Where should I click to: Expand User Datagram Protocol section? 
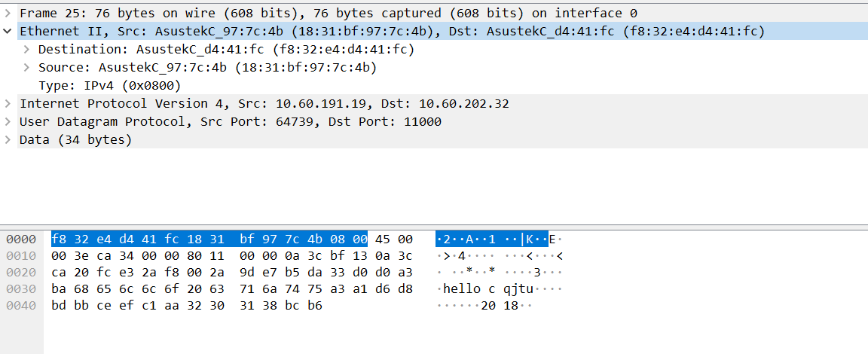tap(8, 122)
